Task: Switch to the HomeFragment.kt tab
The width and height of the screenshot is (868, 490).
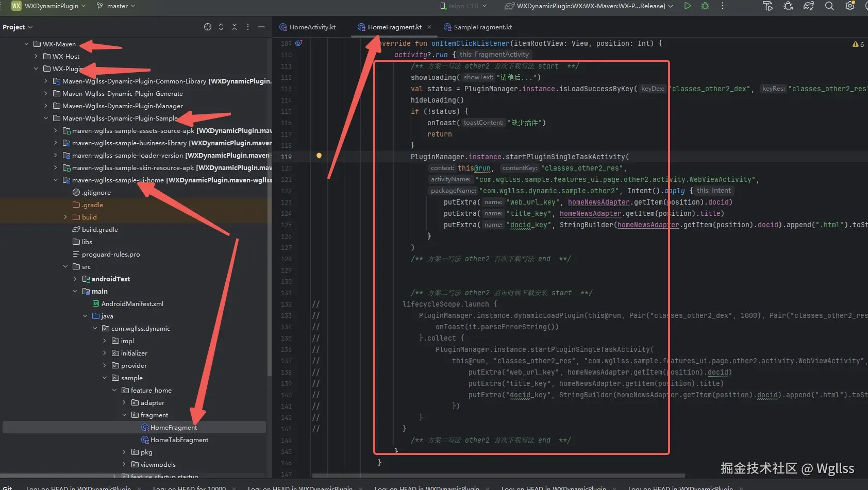Action: click(395, 27)
